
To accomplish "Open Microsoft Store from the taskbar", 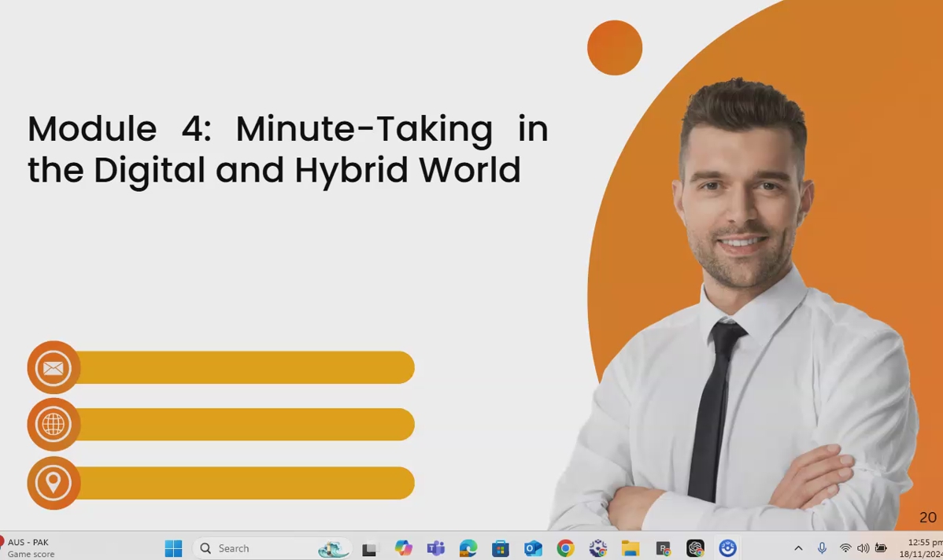I will coord(501,548).
